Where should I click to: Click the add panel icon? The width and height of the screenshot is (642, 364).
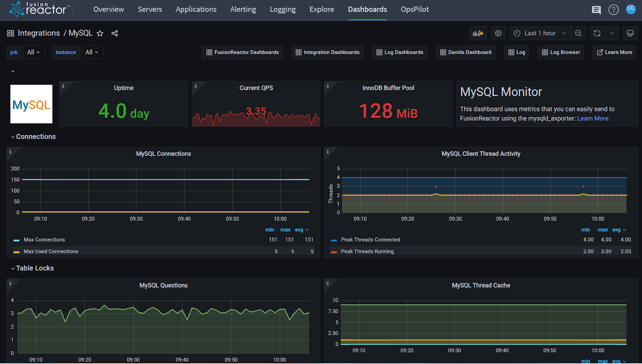[478, 33]
